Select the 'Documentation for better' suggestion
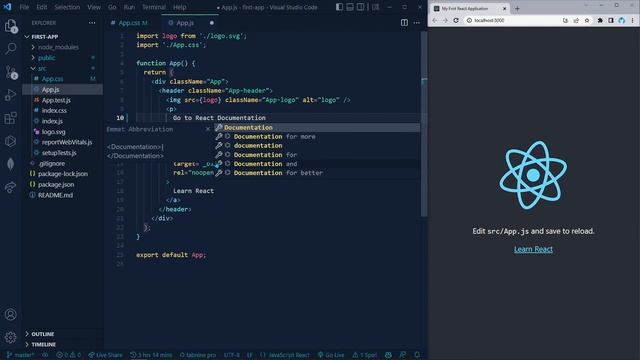The height and width of the screenshot is (360, 640). tap(317, 173)
